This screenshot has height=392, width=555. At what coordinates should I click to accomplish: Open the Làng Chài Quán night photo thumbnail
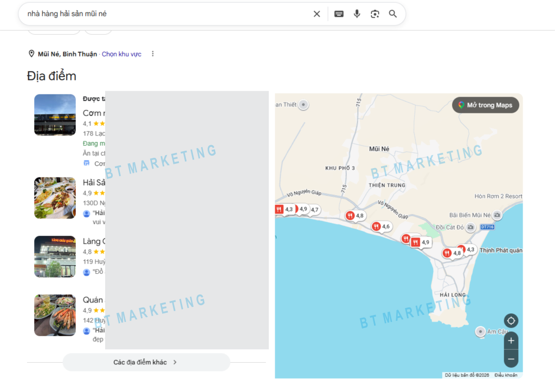55,256
